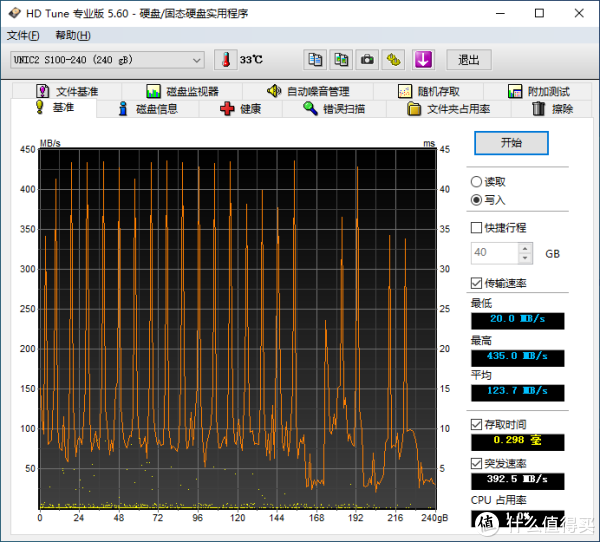600x542 pixels.
Task: Enable the 快捷行程 checkbox
Action: tap(476, 228)
